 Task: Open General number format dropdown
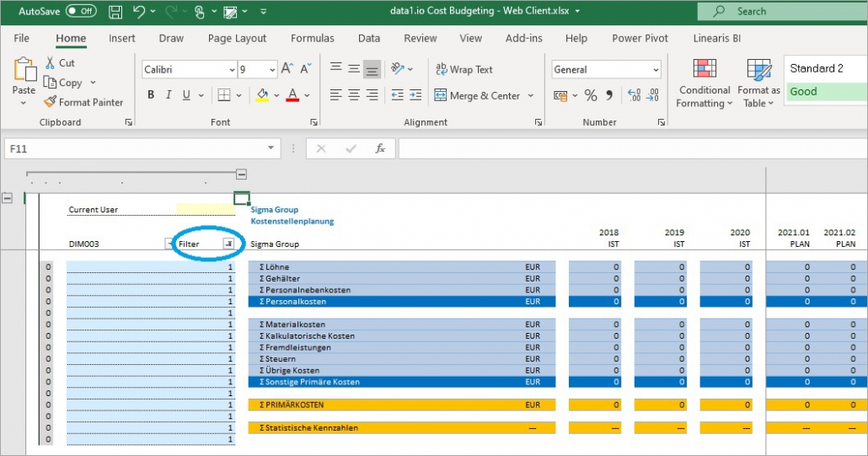pos(656,70)
